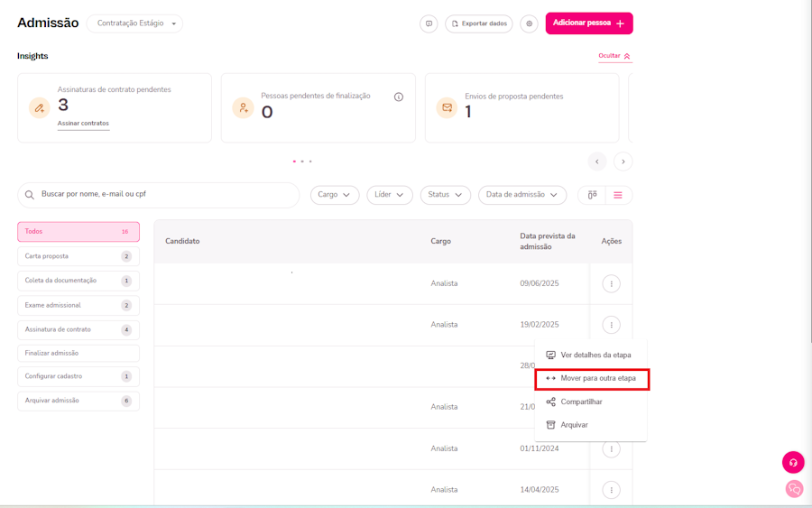This screenshot has width=812, height=508.
Task: Open actions menu for 19/02/2025 row
Action: [611, 325]
